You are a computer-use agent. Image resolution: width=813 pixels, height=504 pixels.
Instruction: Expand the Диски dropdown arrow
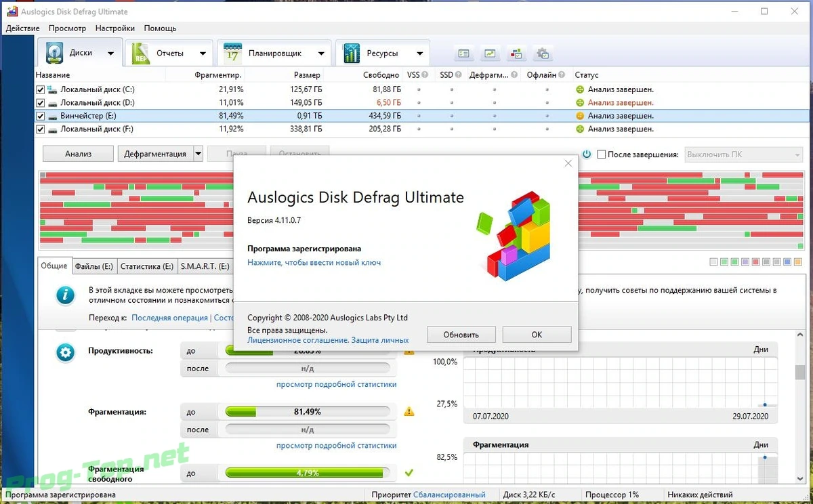click(x=110, y=54)
